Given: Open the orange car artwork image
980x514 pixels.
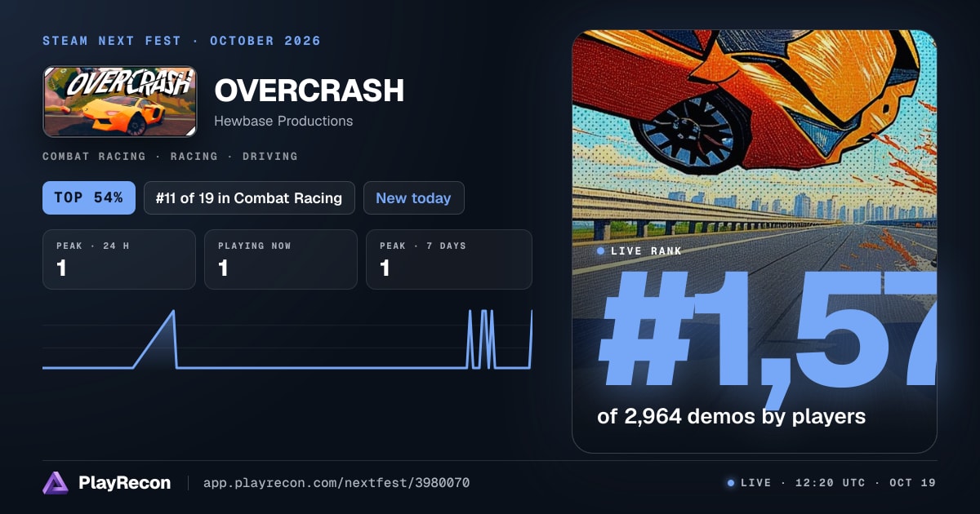Looking at the screenshot, I should point(755,241).
